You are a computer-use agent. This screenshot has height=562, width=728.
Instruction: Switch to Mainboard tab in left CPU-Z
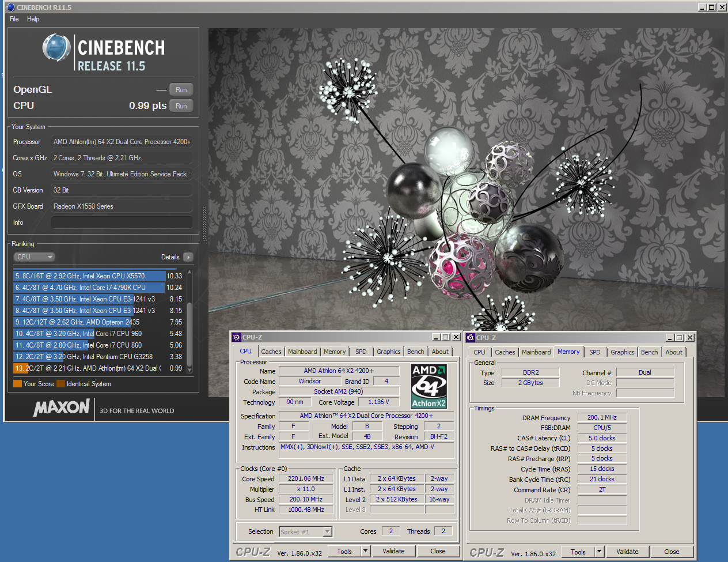(302, 352)
